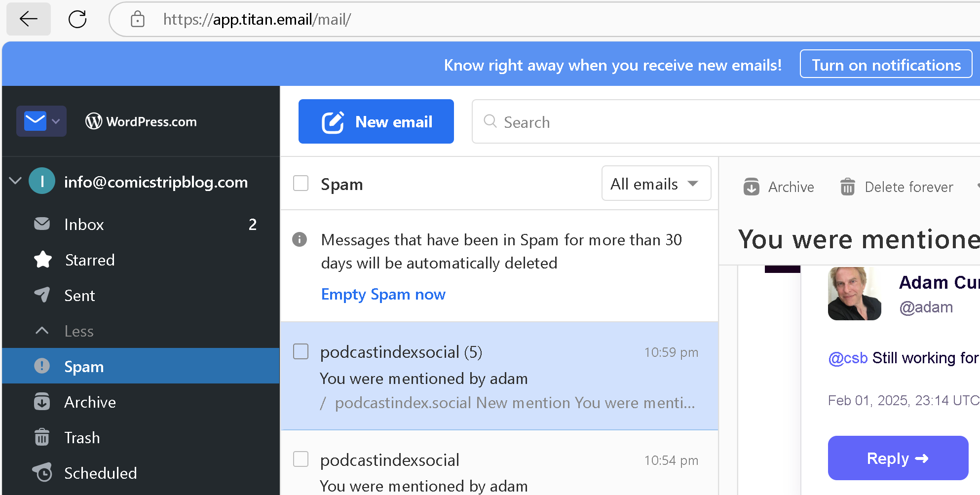Tick the select-all checkbox beside Spam heading
980x495 pixels.
point(301,184)
